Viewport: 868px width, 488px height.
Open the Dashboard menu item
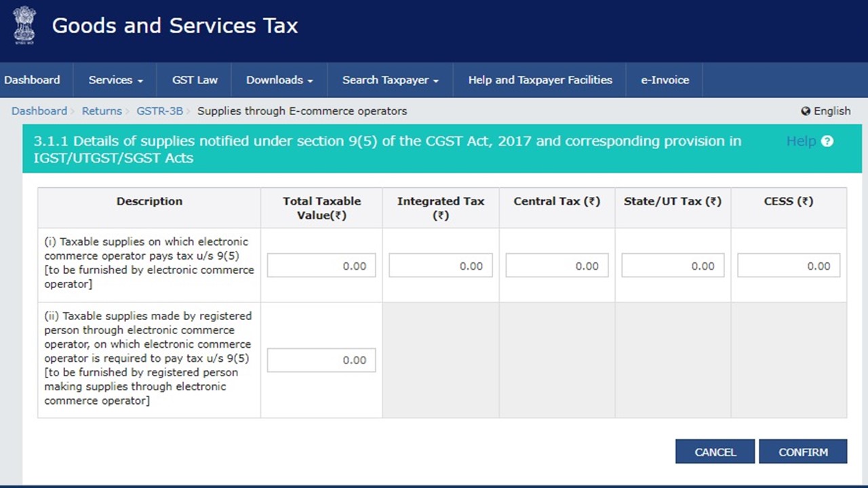tap(32, 80)
